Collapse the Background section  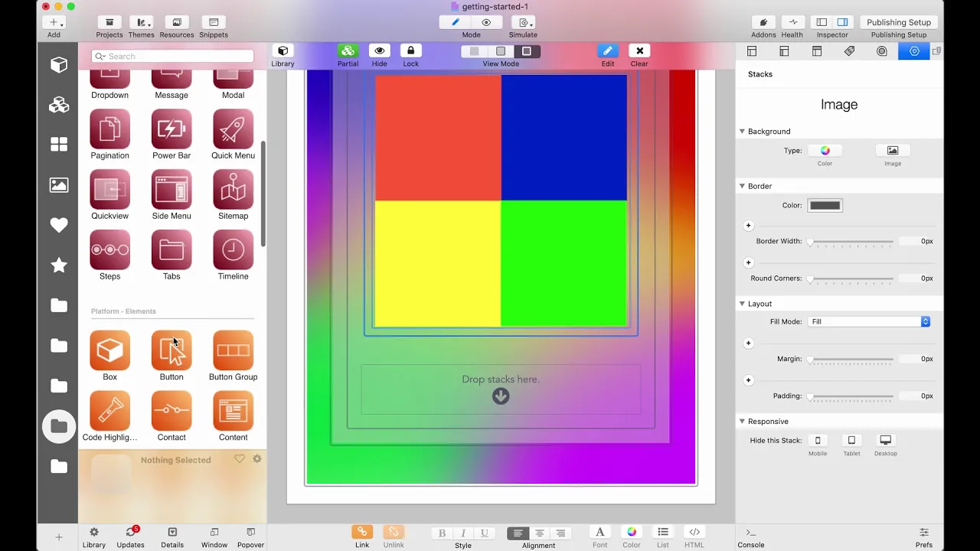pyautogui.click(x=742, y=132)
